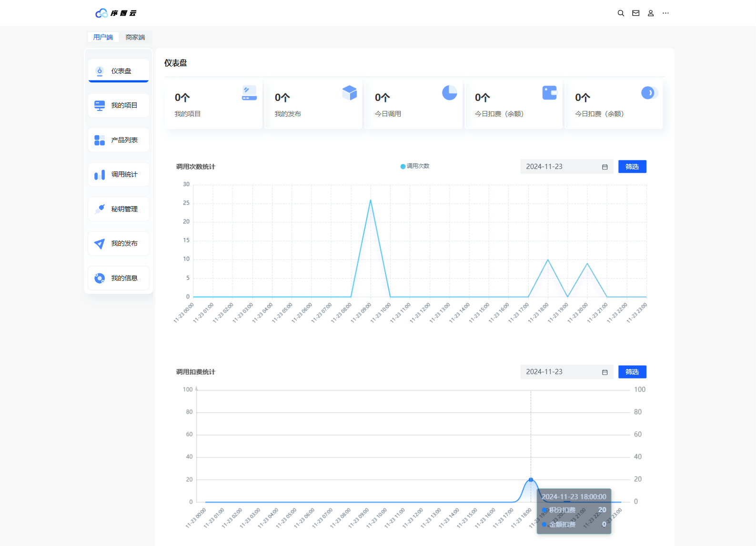Click the 调用统计 bar chart icon
This screenshot has width=756, height=546.
[x=100, y=175]
